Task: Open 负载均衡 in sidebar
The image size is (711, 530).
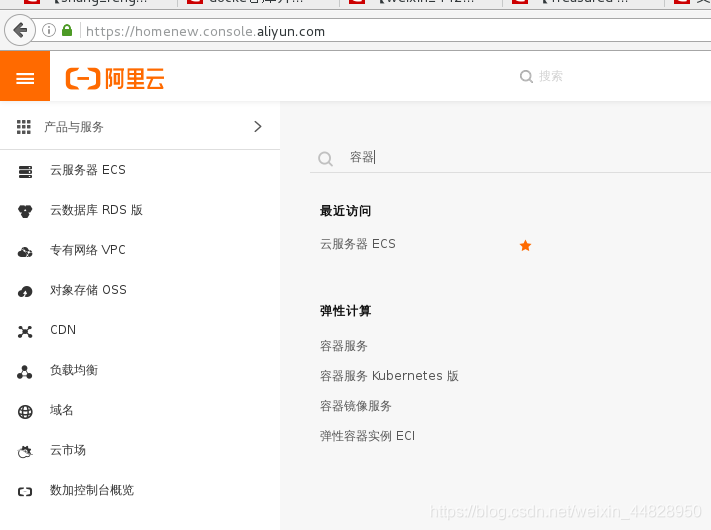Action: click(74, 370)
